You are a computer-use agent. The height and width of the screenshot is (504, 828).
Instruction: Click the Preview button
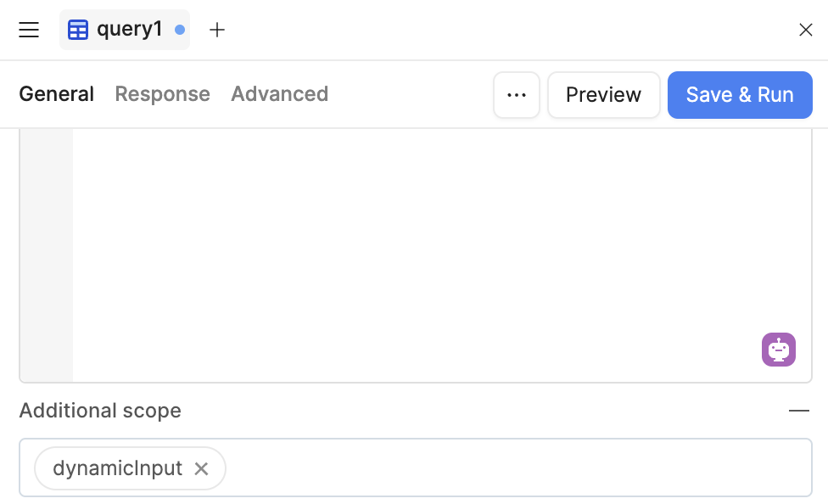point(603,95)
